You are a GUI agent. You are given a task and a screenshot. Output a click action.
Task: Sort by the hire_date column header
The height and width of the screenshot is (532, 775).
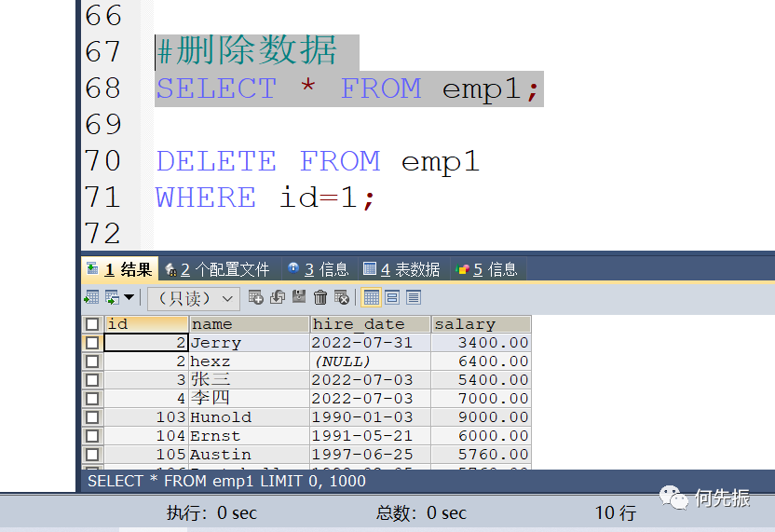click(370, 324)
